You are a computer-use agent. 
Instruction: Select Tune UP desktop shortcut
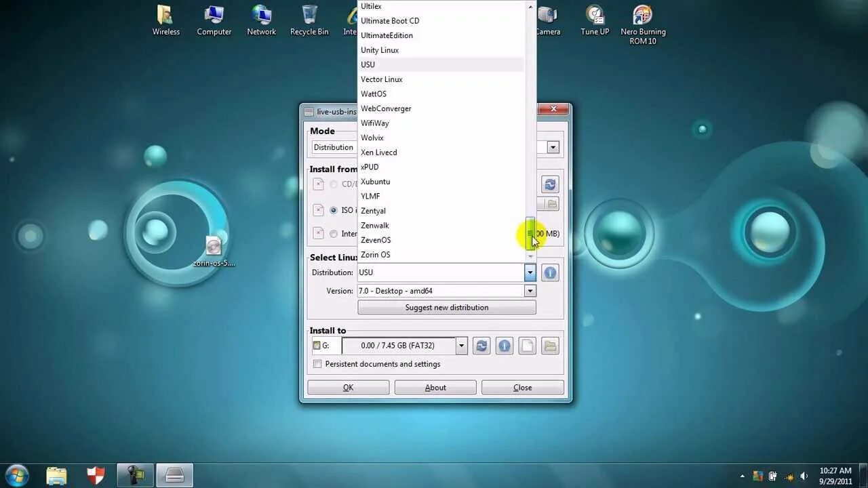pos(595,20)
